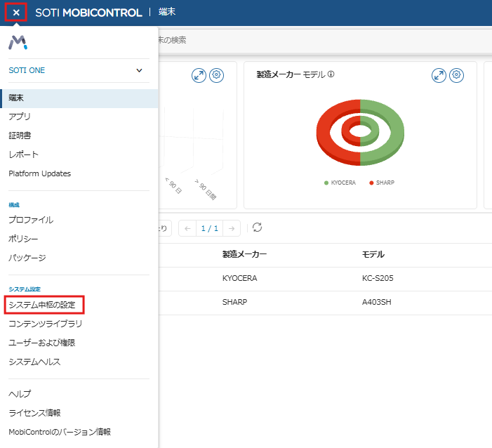Open settings gear of the left chart widget

(x=216, y=75)
